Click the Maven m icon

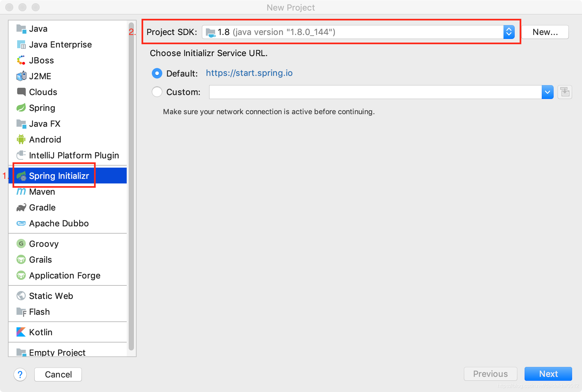click(x=21, y=191)
